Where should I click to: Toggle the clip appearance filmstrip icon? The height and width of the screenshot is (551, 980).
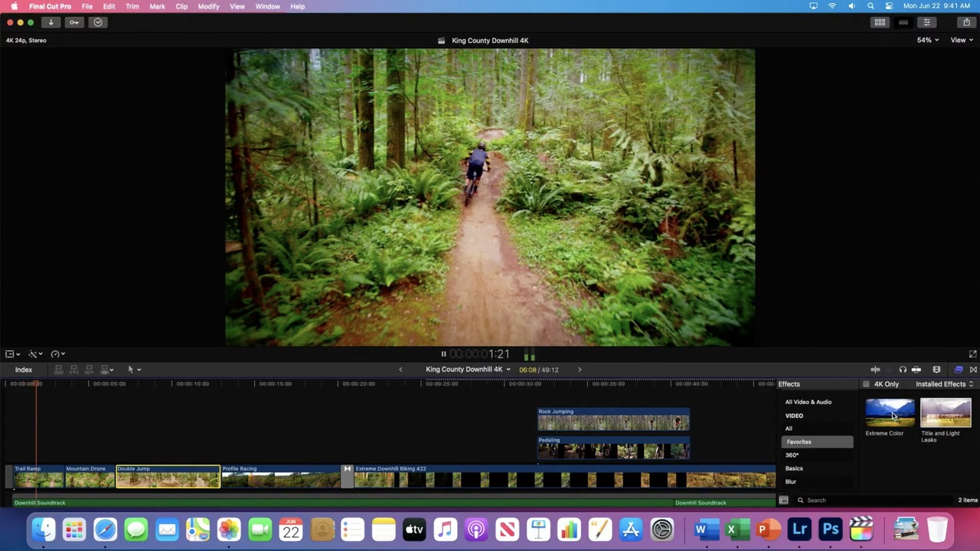936,370
